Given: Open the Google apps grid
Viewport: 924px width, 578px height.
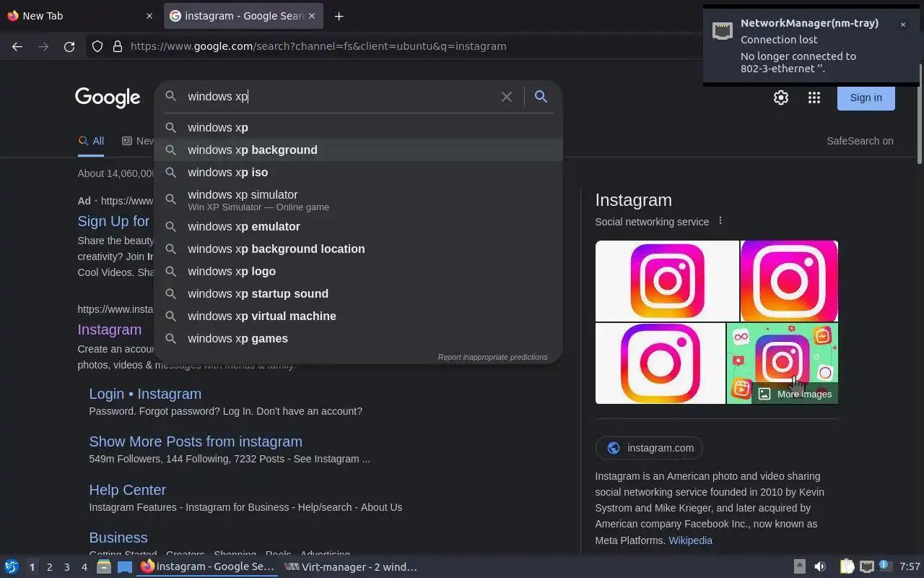Looking at the screenshot, I should tap(814, 98).
